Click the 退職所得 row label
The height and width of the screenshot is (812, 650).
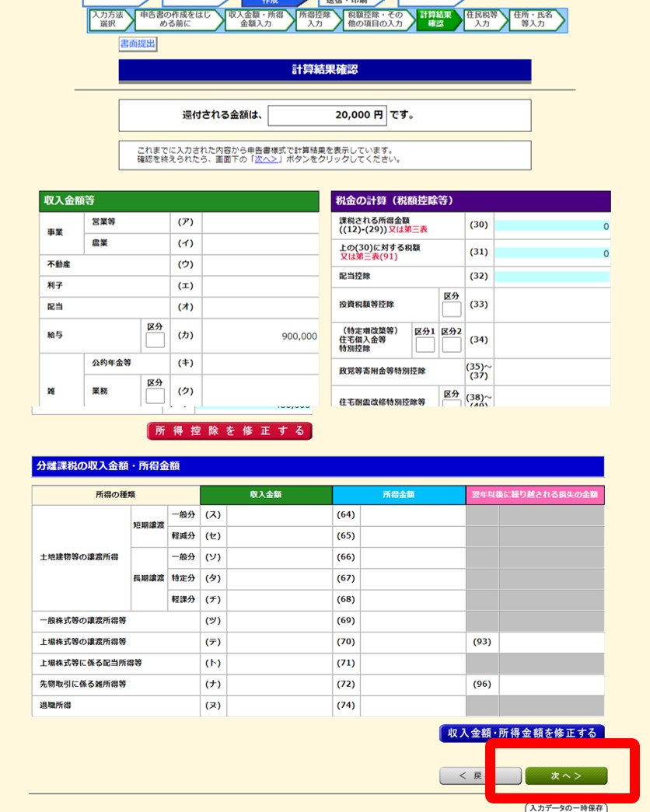[55, 706]
